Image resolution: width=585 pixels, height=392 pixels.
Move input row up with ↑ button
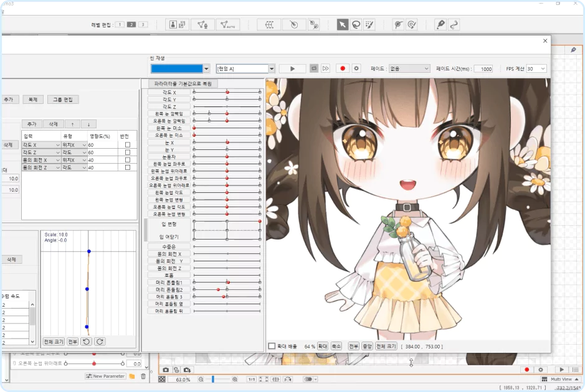(x=72, y=124)
